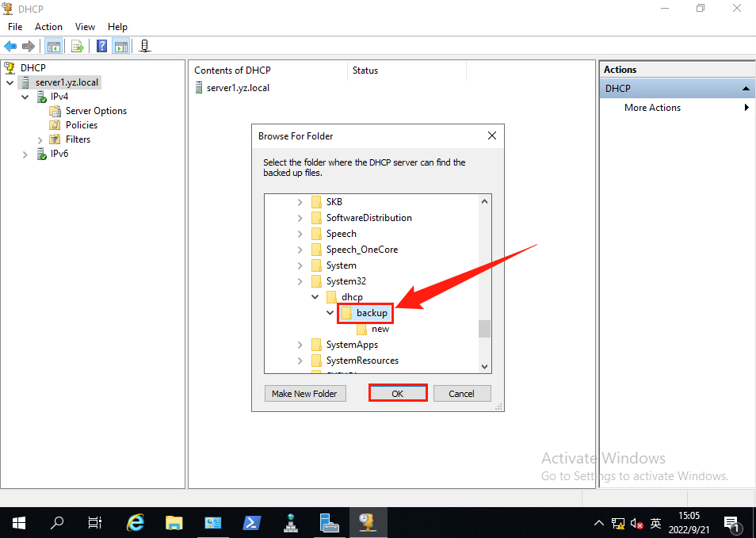The height and width of the screenshot is (538, 756).
Task: Open the Help menu
Action: pos(117,27)
